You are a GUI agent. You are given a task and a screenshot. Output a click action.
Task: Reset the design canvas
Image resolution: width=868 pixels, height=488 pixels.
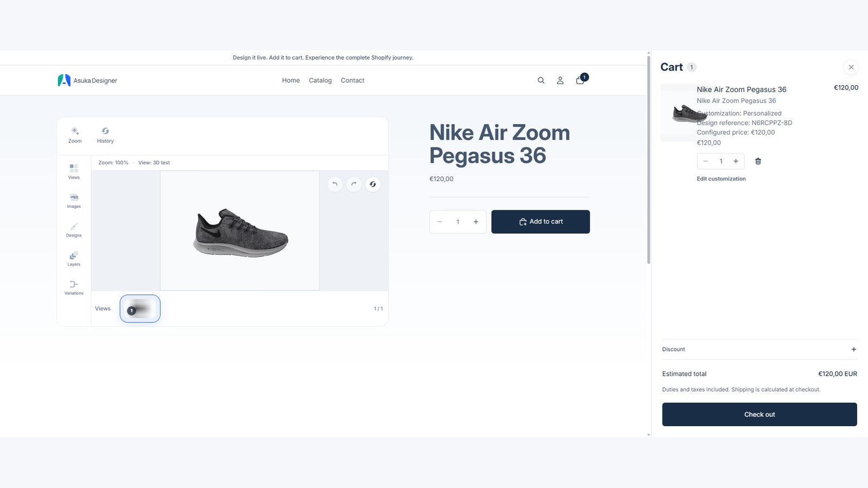[373, 184]
